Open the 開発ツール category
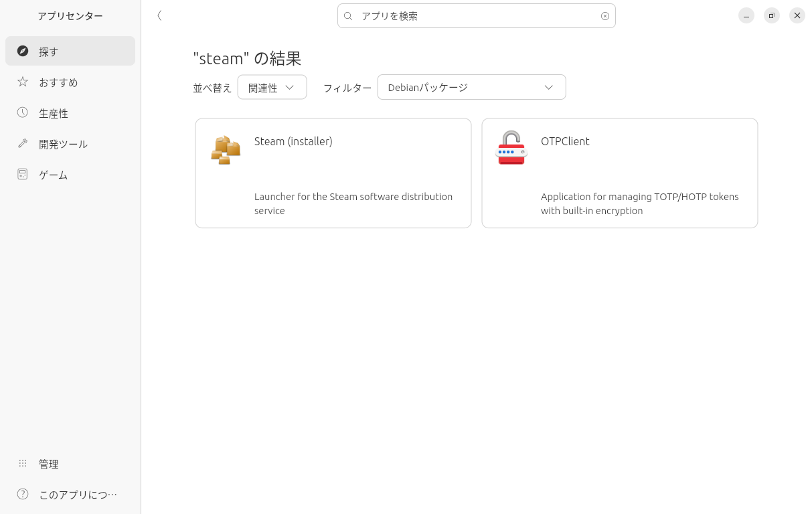Image resolution: width=812 pixels, height=514 pixels. [70, 143]
